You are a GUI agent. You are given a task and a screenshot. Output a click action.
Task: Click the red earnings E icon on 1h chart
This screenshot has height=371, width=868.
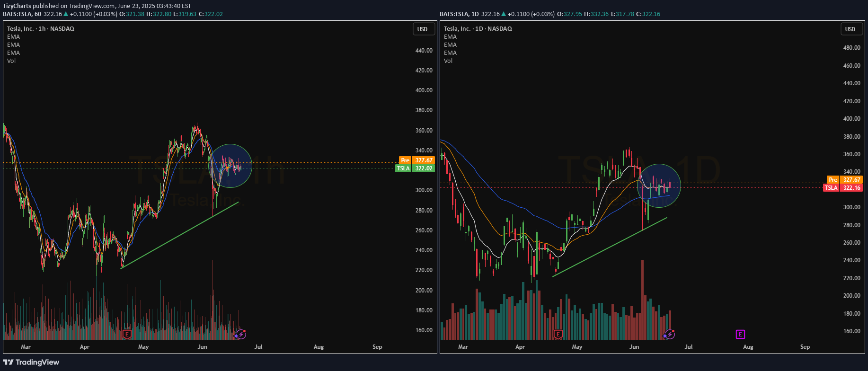[x=127, y=335]
